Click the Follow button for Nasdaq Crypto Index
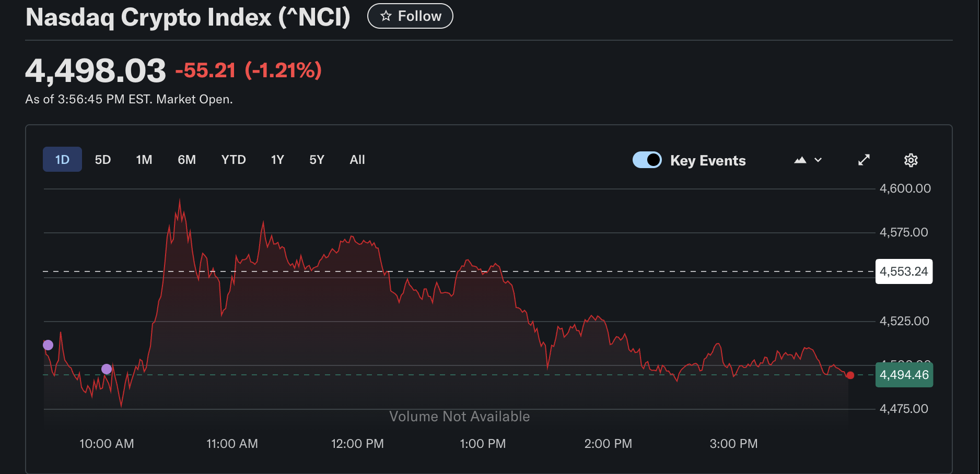Screen dimensions: 980x474 [x=410, y=16]
